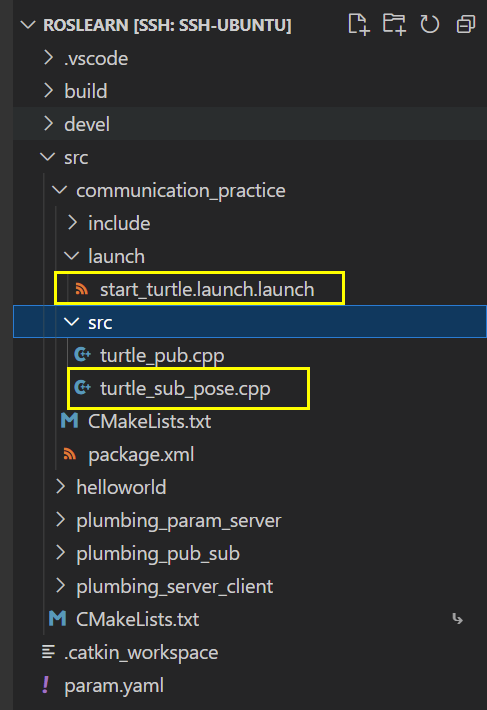Click the ROS icon beside start_turtle.launch.launch

(82, 289)
